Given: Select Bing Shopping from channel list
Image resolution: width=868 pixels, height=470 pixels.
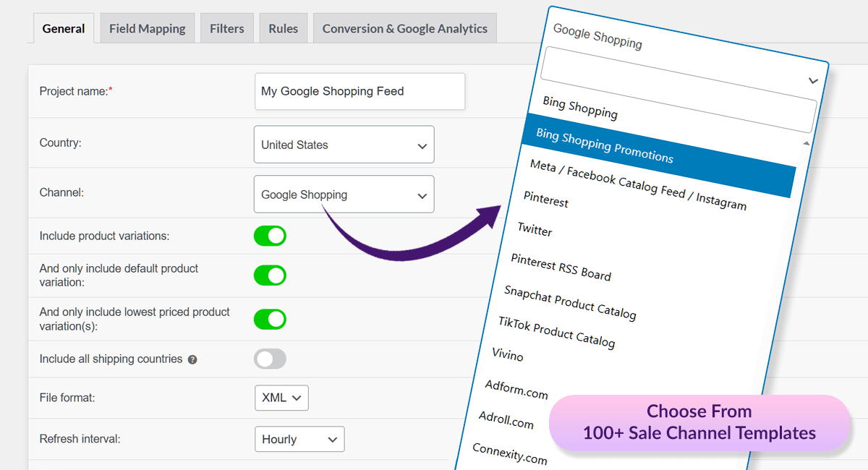Looking at the screenshot, I should pyautogui.click(x=580, y=108).
